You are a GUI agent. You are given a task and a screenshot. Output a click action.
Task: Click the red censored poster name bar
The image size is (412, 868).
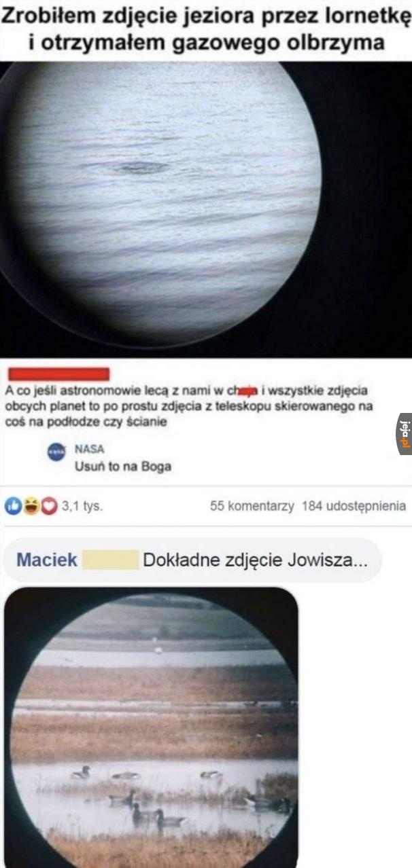(x=60, y=374)
